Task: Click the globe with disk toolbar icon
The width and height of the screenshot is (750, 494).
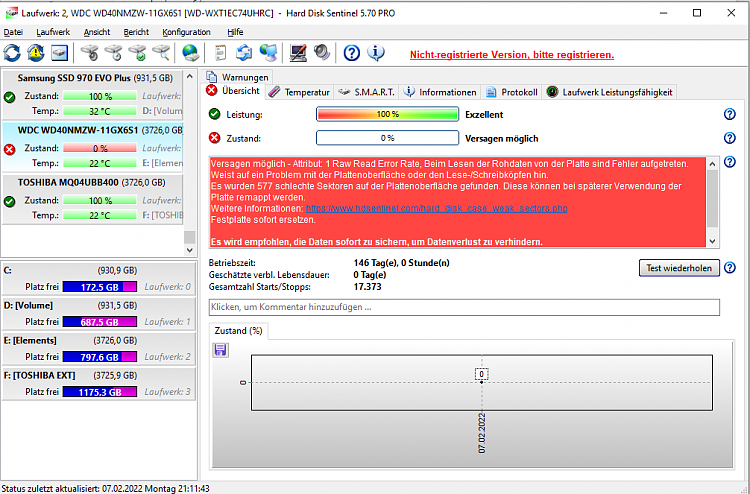Action: [x=191, y=53]
